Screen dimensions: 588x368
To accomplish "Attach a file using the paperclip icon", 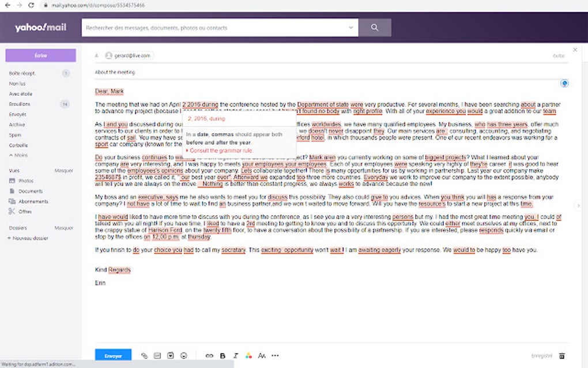I will point(144,355).
